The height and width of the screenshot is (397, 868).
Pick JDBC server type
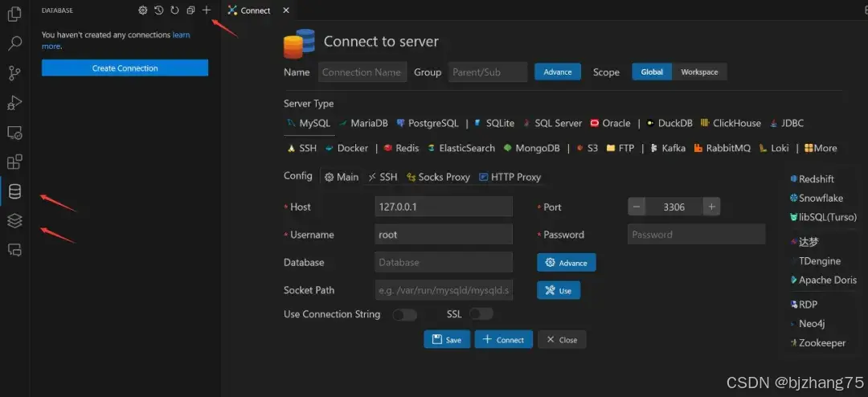[x=787, y=124]
